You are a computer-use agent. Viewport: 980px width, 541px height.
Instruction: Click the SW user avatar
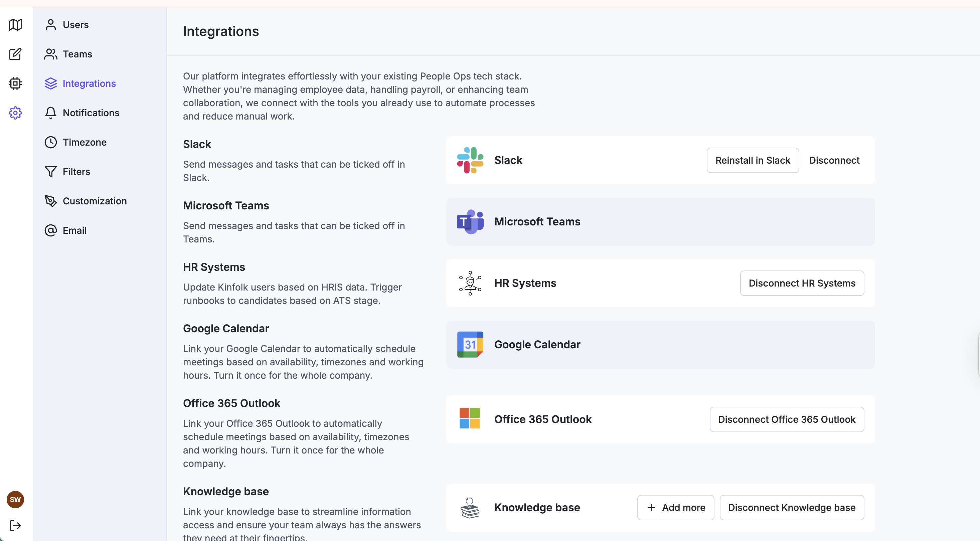[15, 500]
